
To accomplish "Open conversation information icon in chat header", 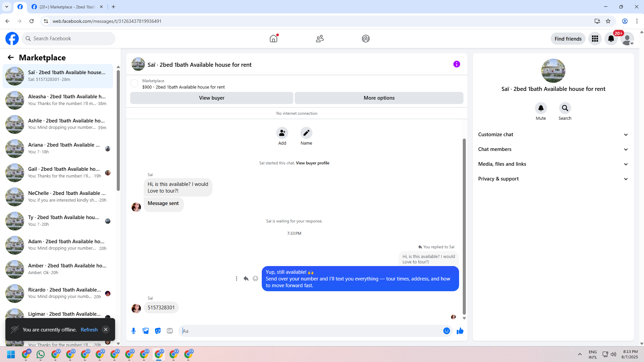I will pyautogui.click(x=457, y=64).
